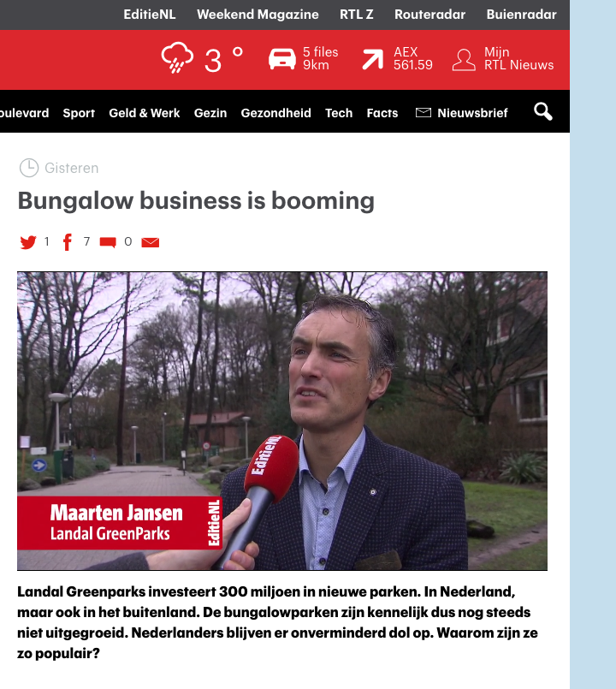Share article via Twitter bird icon

pos(28,242)
